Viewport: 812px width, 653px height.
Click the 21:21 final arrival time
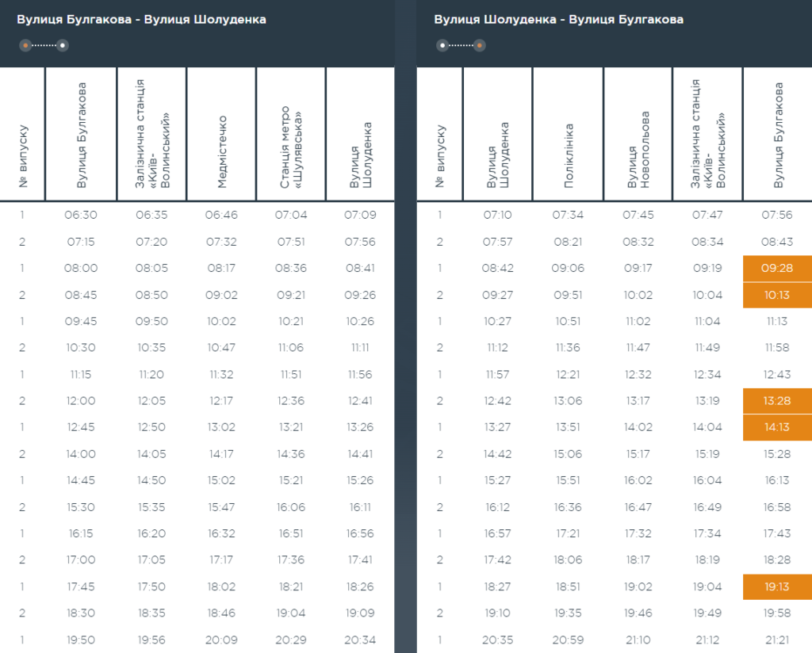point(776,640)
